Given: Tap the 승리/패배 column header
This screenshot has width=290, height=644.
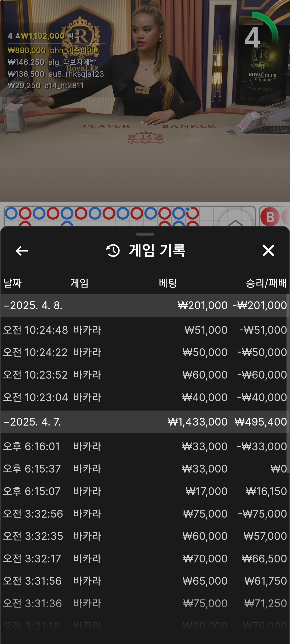Looking at the screenshot, I should (x=266, y=283).
